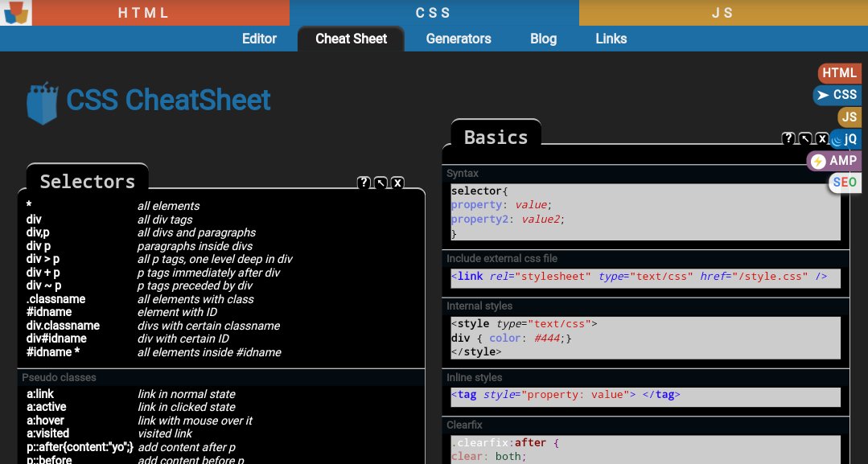Show help for the Selectors panel
The height and width of the screenshot is (464, 868).
363,183
